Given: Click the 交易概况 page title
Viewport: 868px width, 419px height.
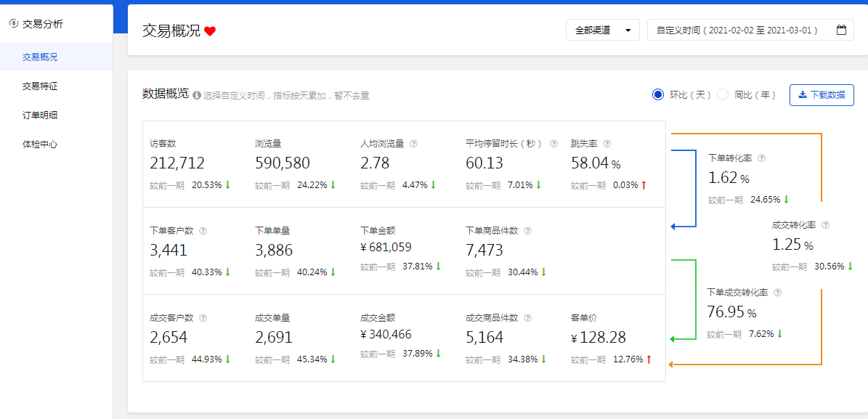Looking at the screenshot, I should pos(171,30).
